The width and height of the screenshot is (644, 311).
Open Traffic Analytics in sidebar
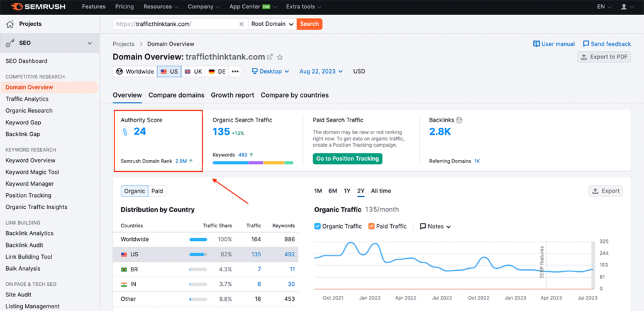[27, 99]
